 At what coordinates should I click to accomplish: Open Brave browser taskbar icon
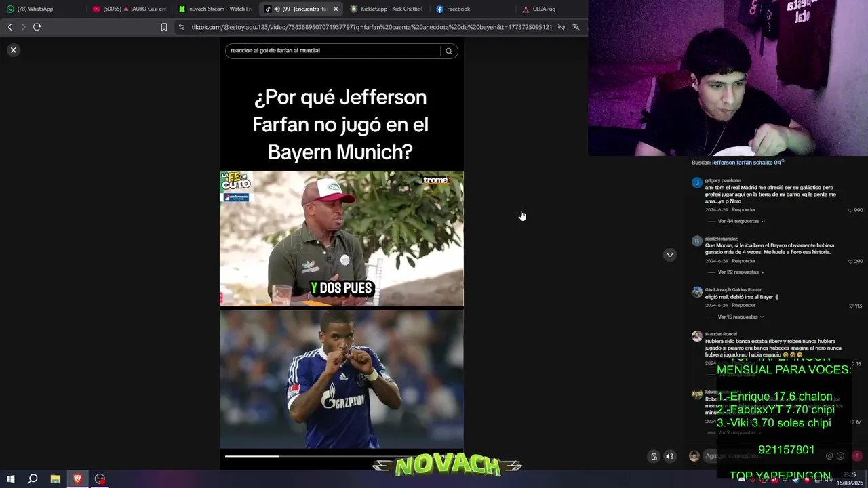click(x=78, y=479)
